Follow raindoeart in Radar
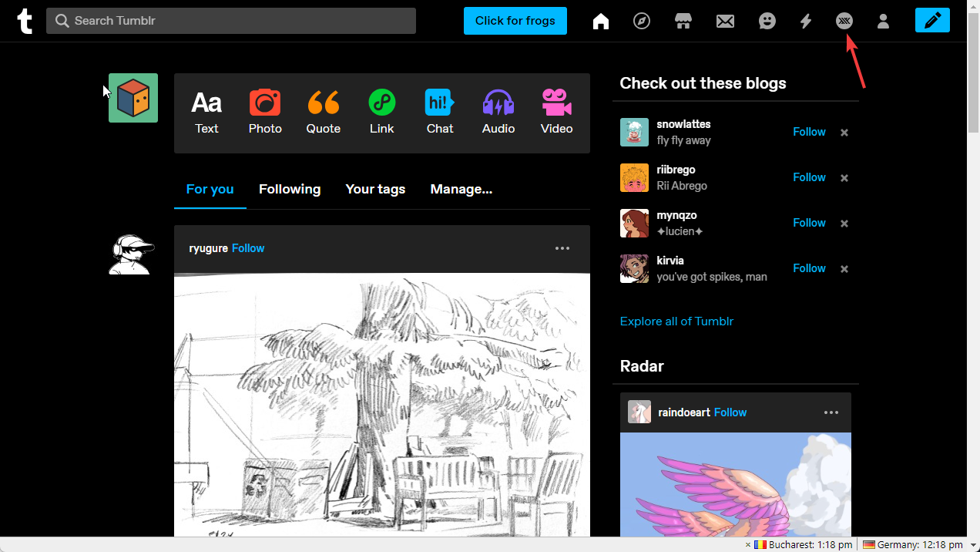Image resolution: width=980 pixels, height=552 pixels. (x=730, y=412)
